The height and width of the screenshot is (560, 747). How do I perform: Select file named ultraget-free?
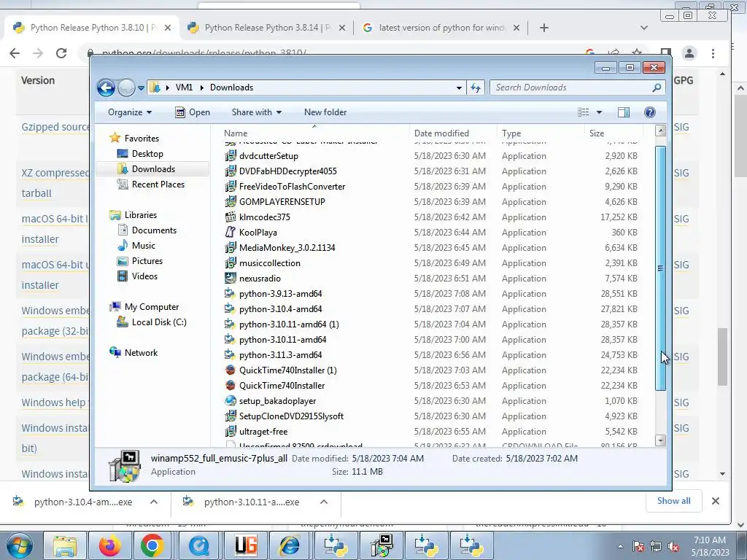263,432
